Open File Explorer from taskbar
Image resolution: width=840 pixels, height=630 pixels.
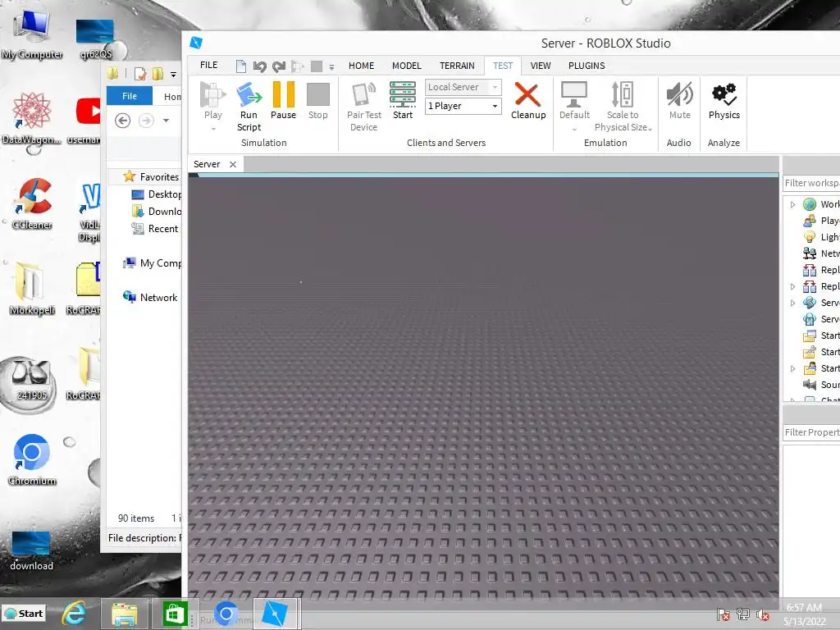click(x=125, y=614)
